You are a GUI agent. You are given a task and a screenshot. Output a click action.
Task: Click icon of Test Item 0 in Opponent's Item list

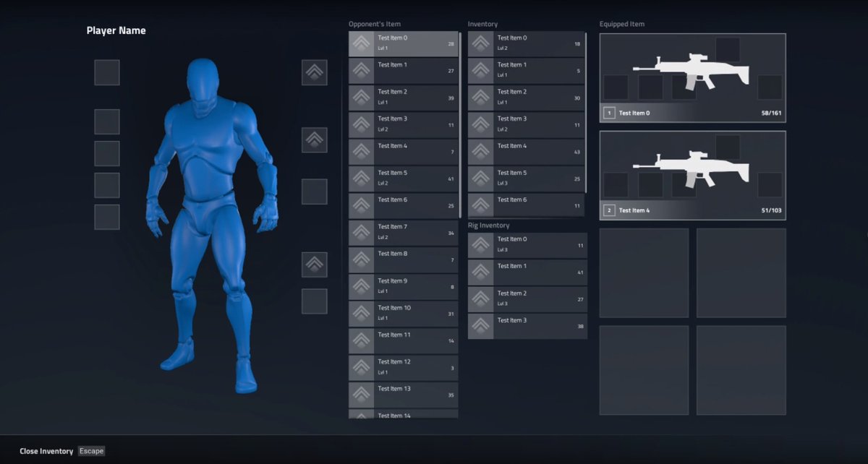361,44
